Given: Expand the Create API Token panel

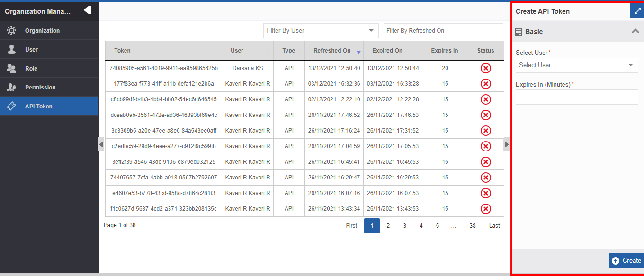Looking at the screenshot, I should coord(637,11).
